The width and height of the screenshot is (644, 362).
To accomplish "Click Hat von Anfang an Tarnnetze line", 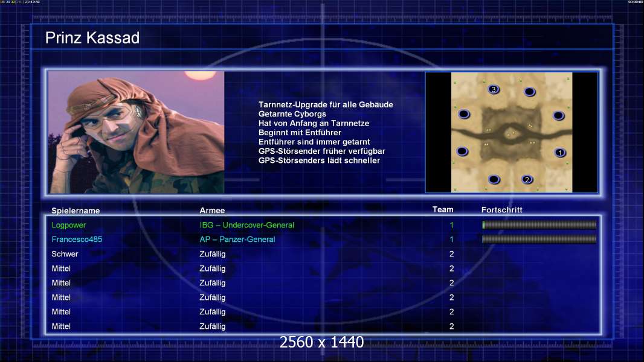I will [x=314, y=123].
